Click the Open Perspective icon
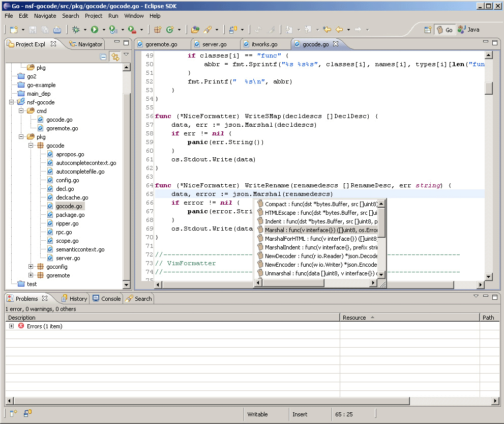504x424 pixels. 428,30
